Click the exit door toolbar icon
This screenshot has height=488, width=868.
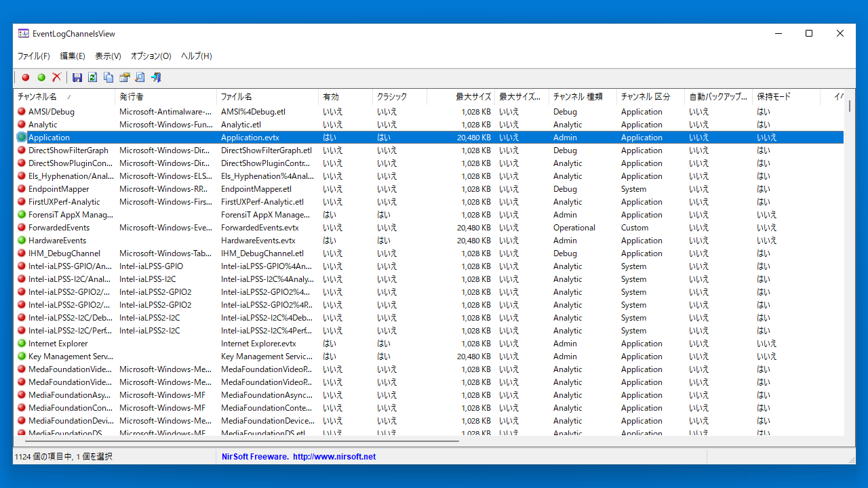156,77
